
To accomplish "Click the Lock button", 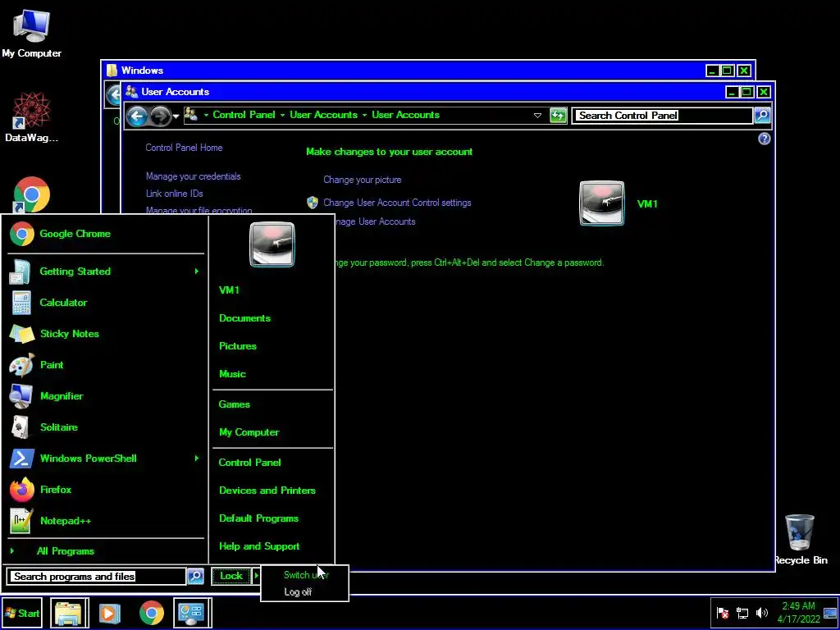I will coord(231,576).
